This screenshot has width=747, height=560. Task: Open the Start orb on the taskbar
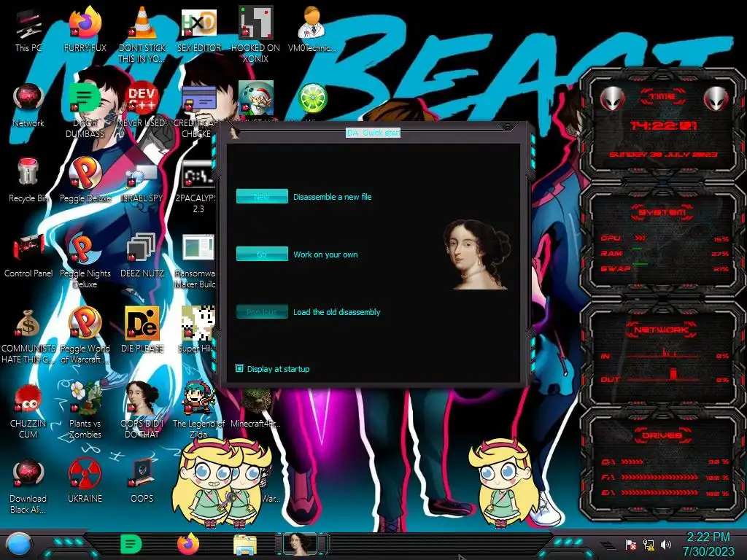[19, 544]
